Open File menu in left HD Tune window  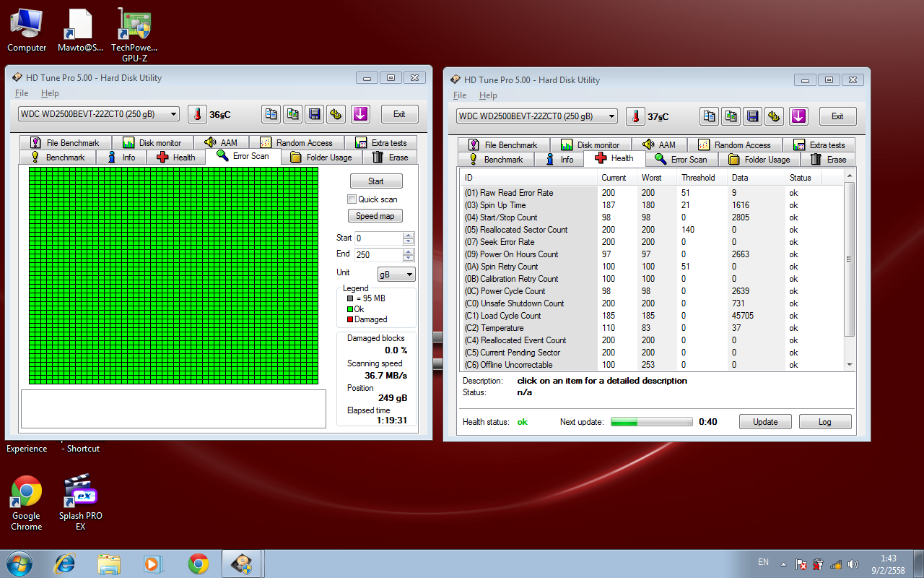tap(22, 93)
